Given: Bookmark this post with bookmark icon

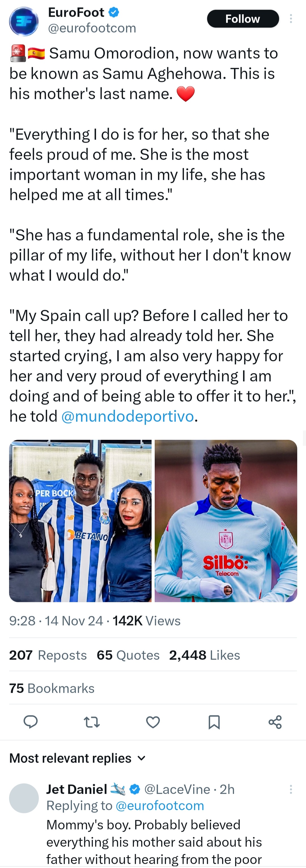Looking at the screenshot, I should [x=214, y=722].
